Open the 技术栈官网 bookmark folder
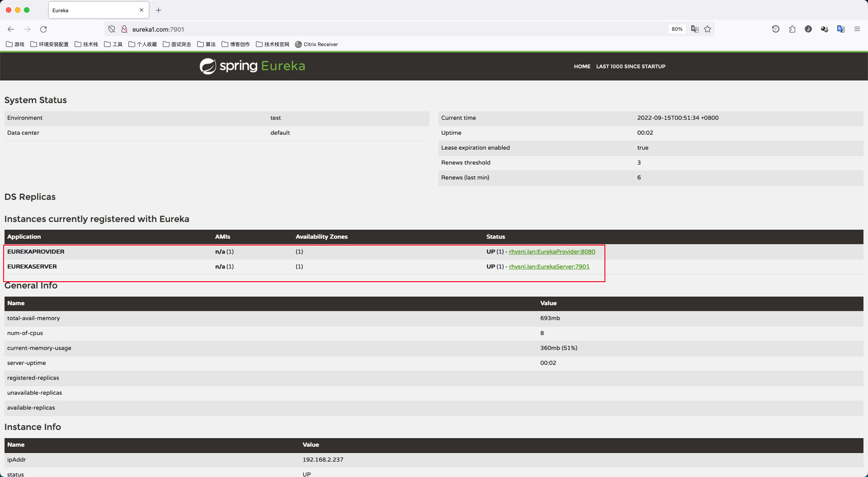The image size is (868, 477). pos(272,44)
